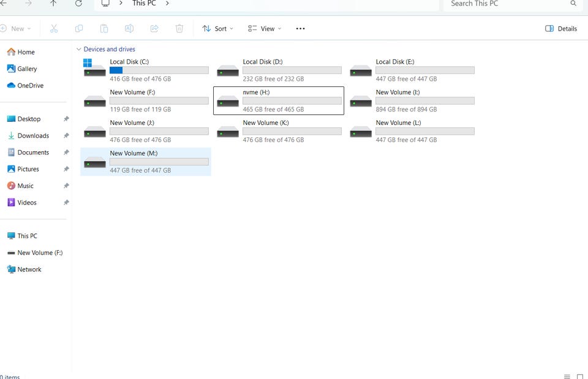
Task: Click '232 GB free of 232 GB' text
Action: 273,79
